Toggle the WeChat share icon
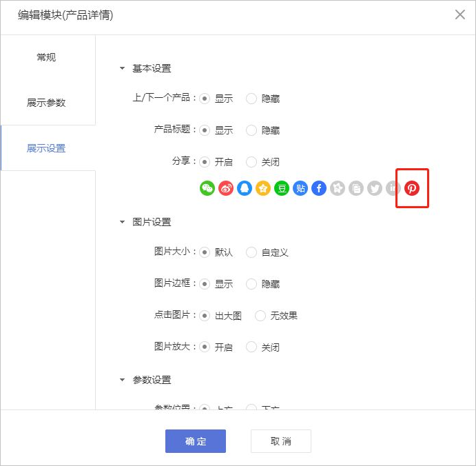This screenshot has height=466, width=476. coord(207,188)
